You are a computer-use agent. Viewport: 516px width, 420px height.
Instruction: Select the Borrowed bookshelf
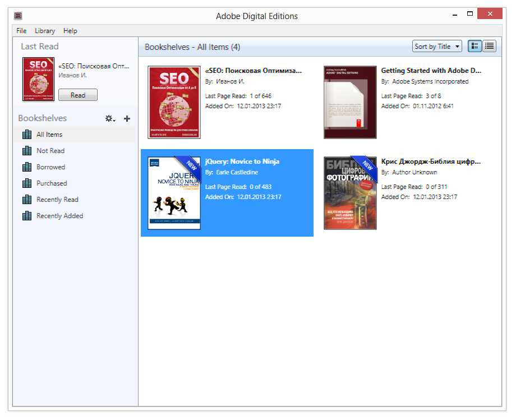point(75,167)
